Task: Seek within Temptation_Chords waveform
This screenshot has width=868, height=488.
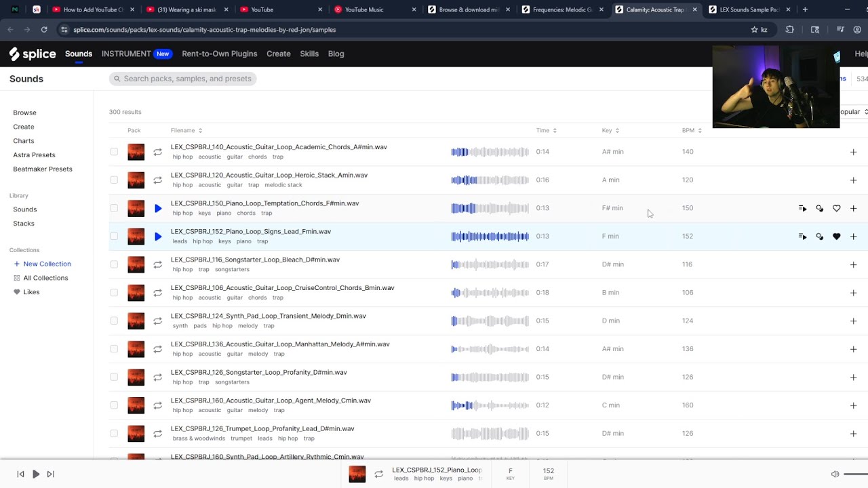Action: pos(490,208)
